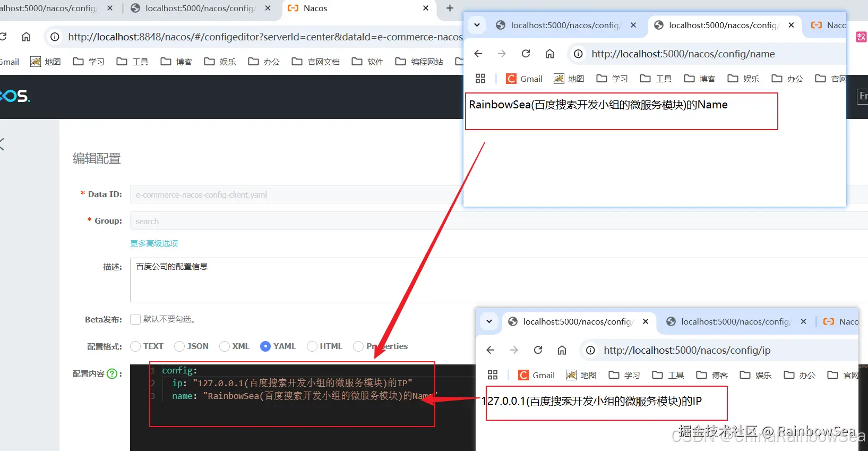Select YAML format radio button
The height and width of the screenshot is (451, 868).
(265, 346)
